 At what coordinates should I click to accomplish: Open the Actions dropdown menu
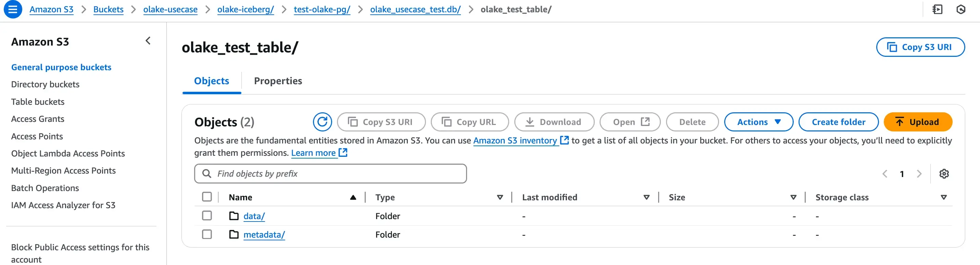tap(758, 122)
